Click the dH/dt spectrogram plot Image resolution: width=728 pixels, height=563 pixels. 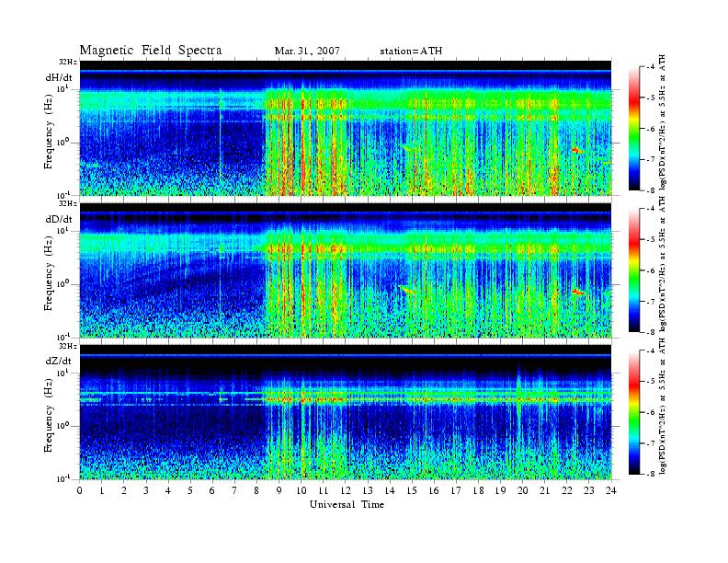tap(346, 128)
